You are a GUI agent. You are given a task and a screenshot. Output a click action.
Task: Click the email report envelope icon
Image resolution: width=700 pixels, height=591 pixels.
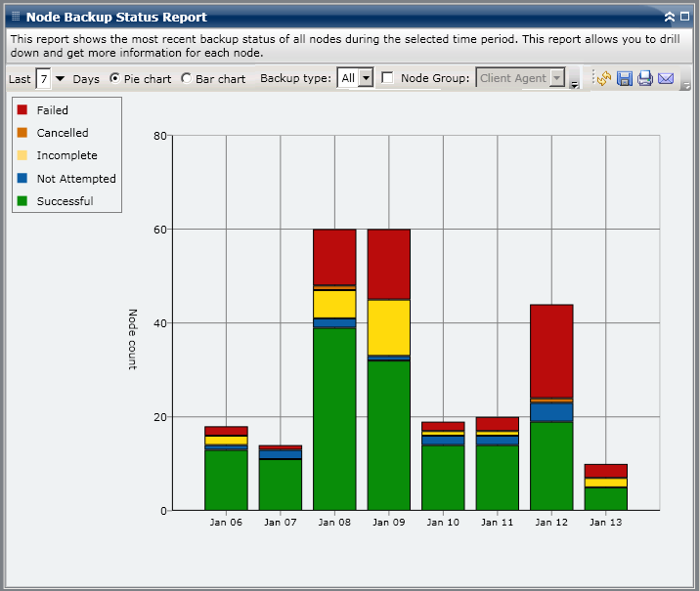pos(666,78)
